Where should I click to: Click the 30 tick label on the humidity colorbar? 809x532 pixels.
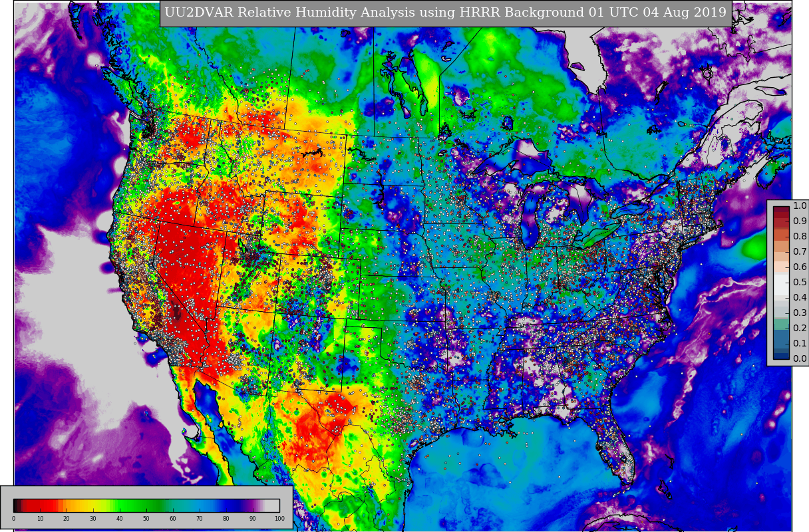tap(93, 519)
